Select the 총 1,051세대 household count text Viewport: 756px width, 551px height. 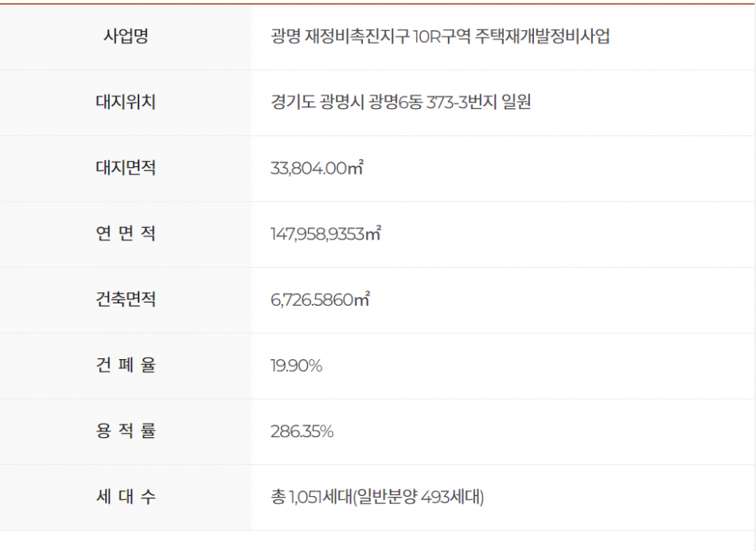coord(311,498)
